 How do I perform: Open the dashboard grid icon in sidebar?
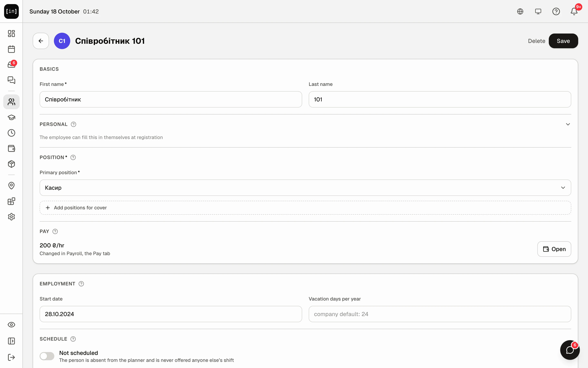(x=11, y=33)
